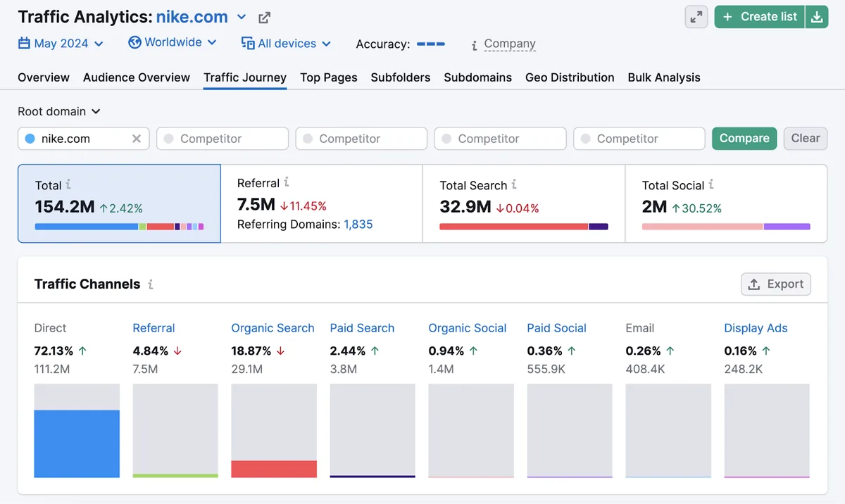Click the info icon next to Traffic Channels
The width and height of the screenshot is (845, 504).
[150, 284]
